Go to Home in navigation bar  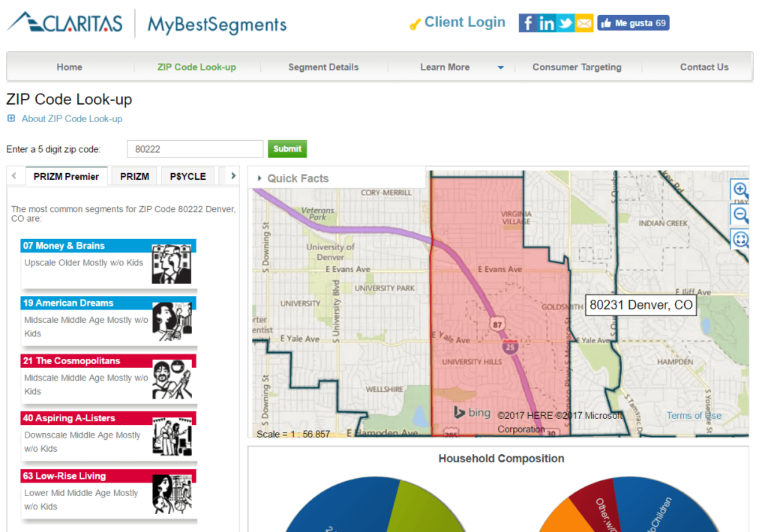click(x=69, y=67)
